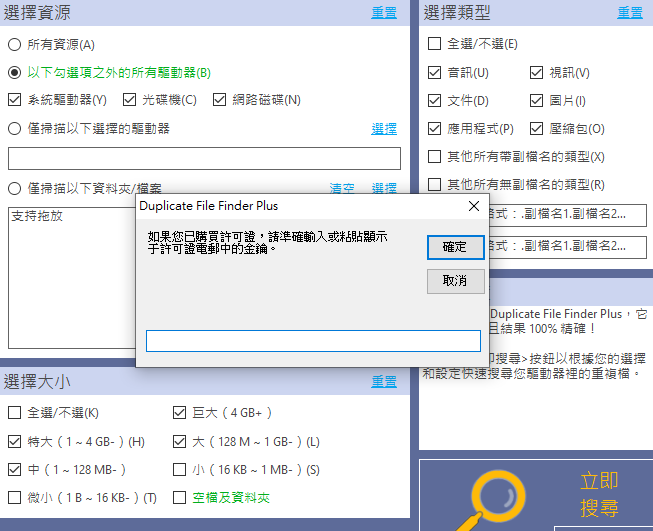Uncheck the 視訊(V) checkbox
This screenshot has height=531, width=653.
tap(536, 73)
